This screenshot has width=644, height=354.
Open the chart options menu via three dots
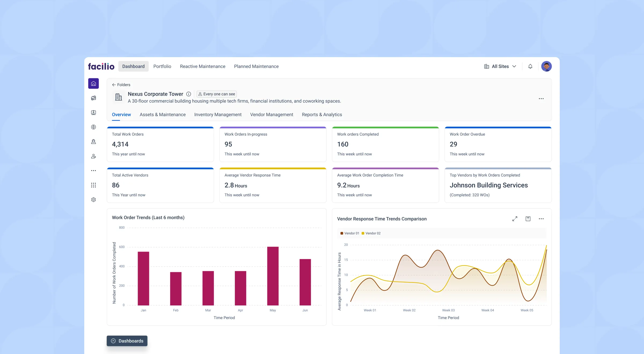coord(541,219)
